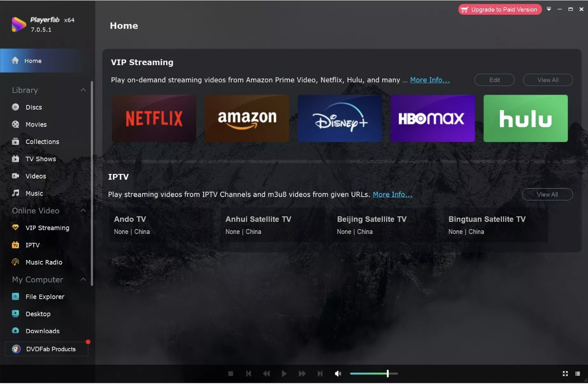
Task: Collapse the My Computer section
Action: pos(83,279)
